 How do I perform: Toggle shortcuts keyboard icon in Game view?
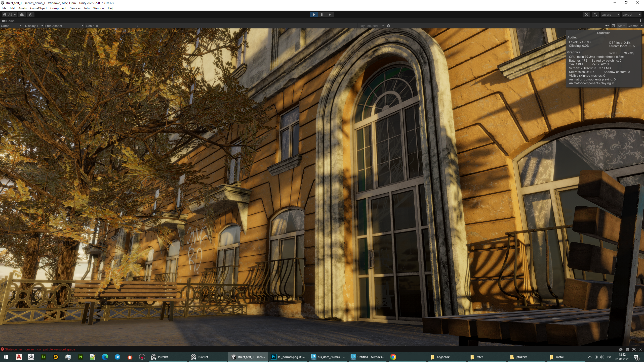614,26
